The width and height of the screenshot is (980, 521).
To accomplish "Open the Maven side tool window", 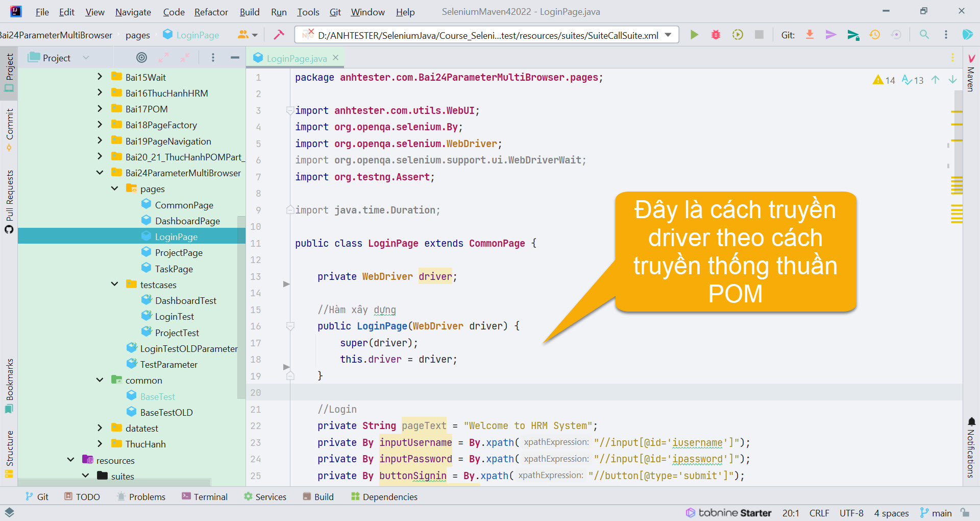I will click(971, 73).
